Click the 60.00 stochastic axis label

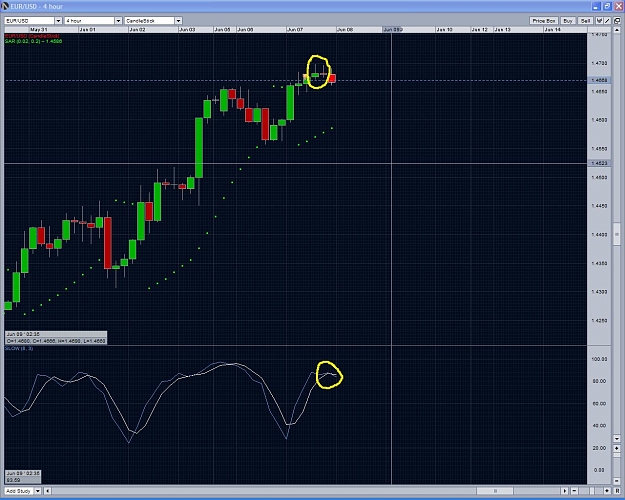pos(599,404)
